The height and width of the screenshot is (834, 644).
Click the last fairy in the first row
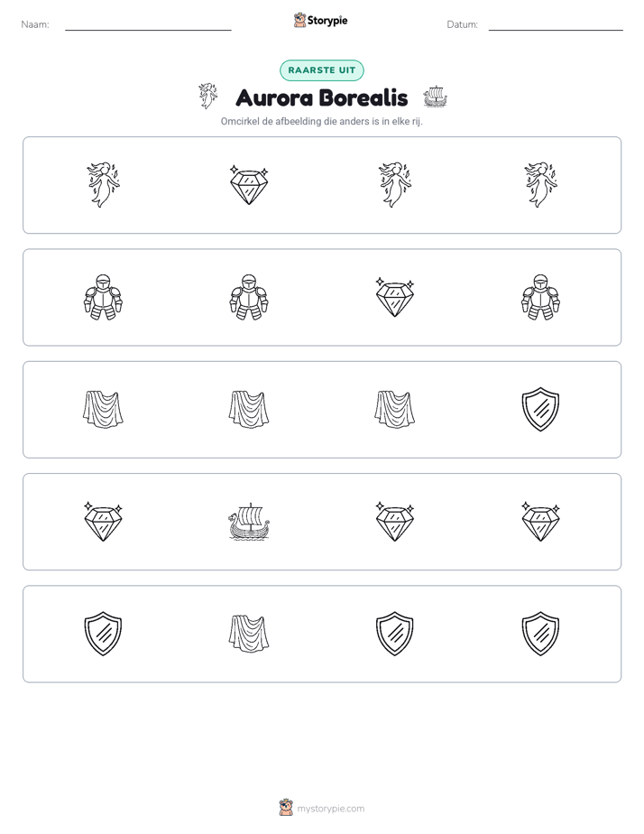pyautogui.click(x=540, y=184)
